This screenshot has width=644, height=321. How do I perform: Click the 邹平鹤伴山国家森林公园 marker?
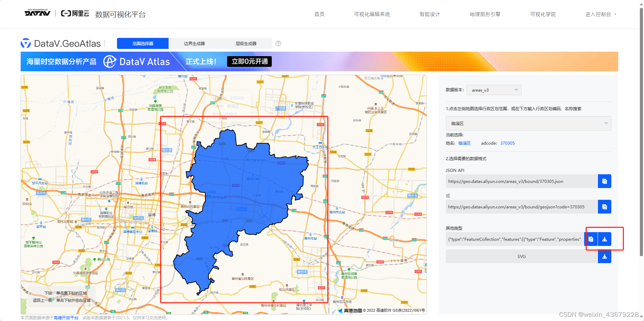click(33, 242)
